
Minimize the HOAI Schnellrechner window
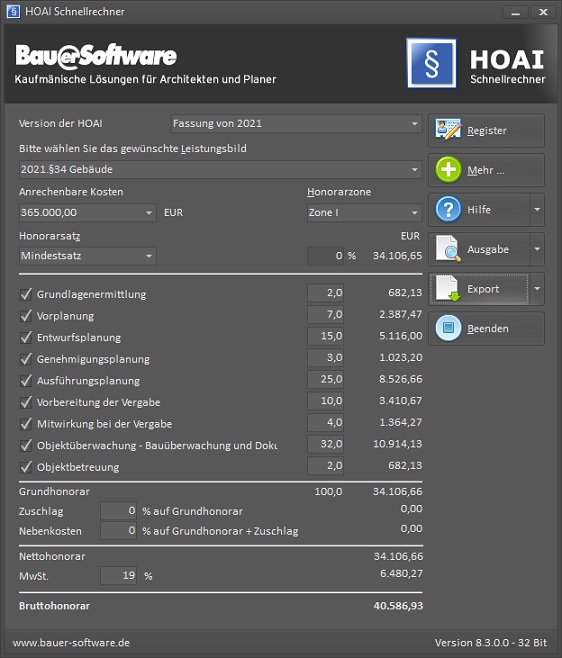[x=515, y=12]
